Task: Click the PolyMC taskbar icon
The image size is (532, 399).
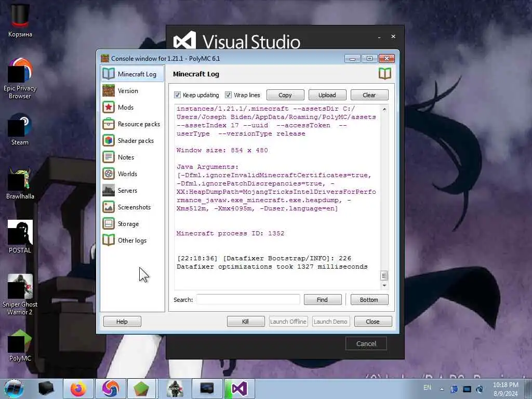Action: 141,389
